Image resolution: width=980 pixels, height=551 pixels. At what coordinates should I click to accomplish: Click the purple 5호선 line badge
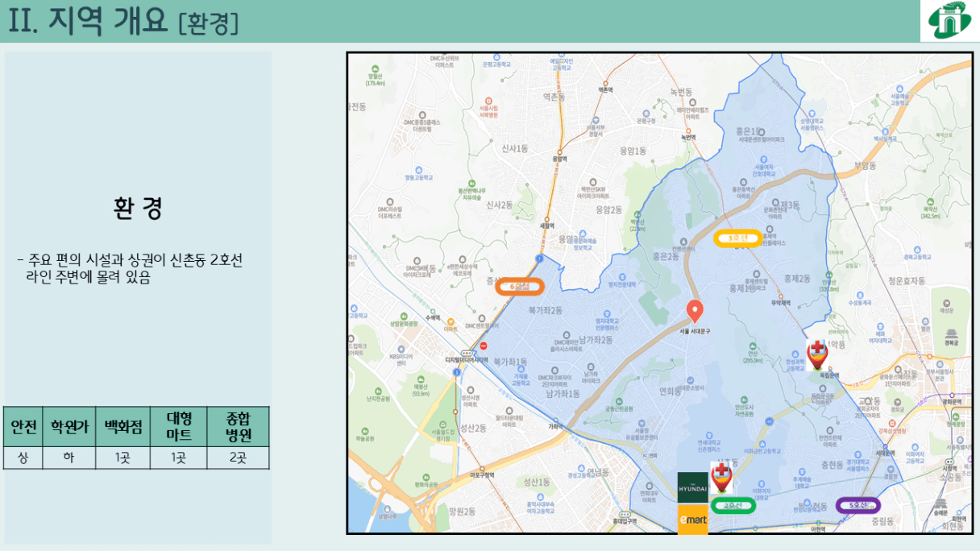coord(858,505)
